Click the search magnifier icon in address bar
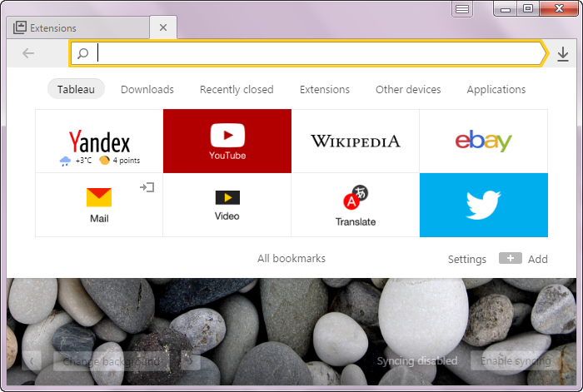The width and height of the screenshot is (583, 392). 82,53
